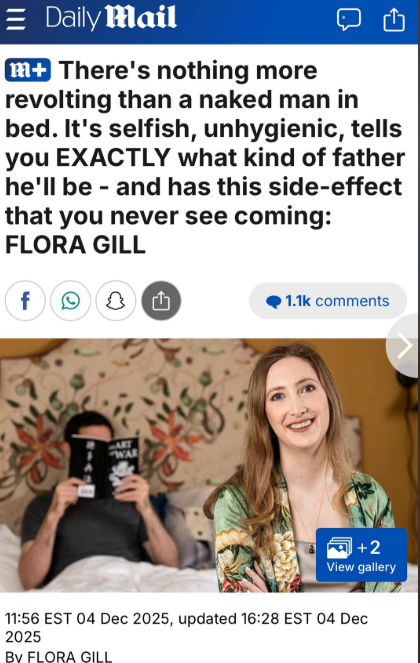Tap the FLORA GILL name in headline

(75, 245)
